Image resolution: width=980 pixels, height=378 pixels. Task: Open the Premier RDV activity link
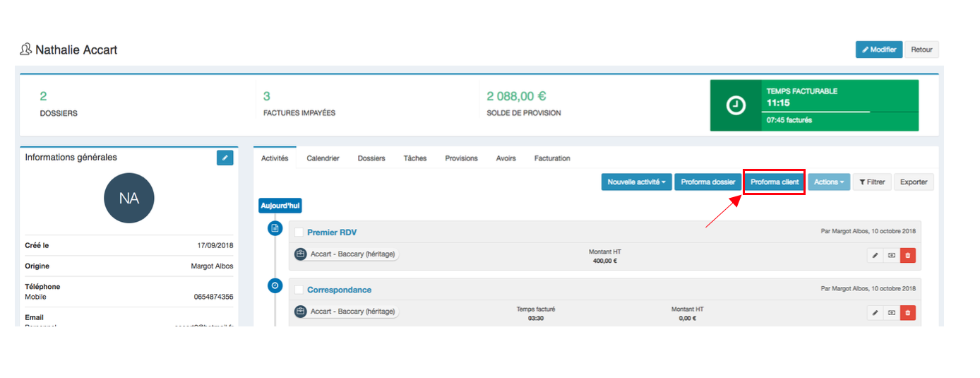tap(332, 232)
